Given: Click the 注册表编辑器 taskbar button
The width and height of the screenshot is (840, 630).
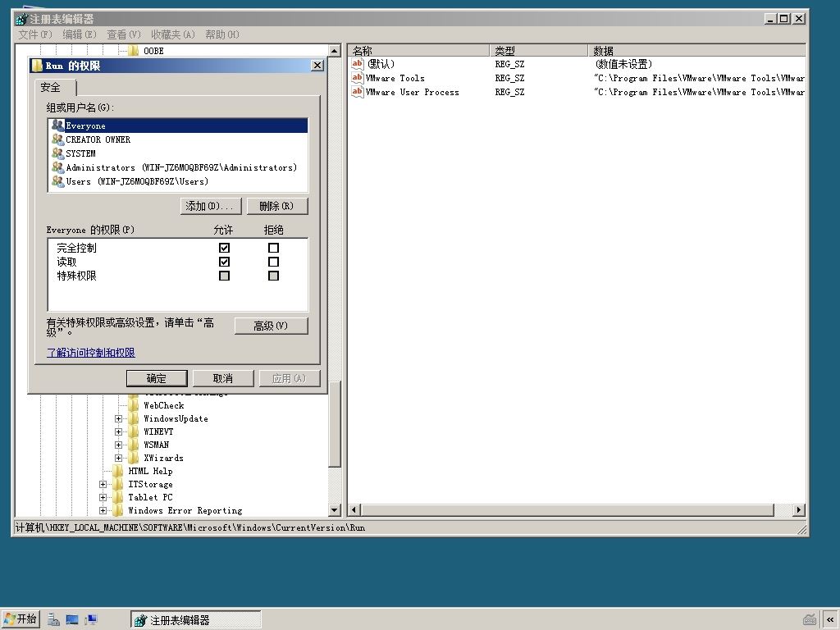Looking at the screenshot, I should (195, 620).
